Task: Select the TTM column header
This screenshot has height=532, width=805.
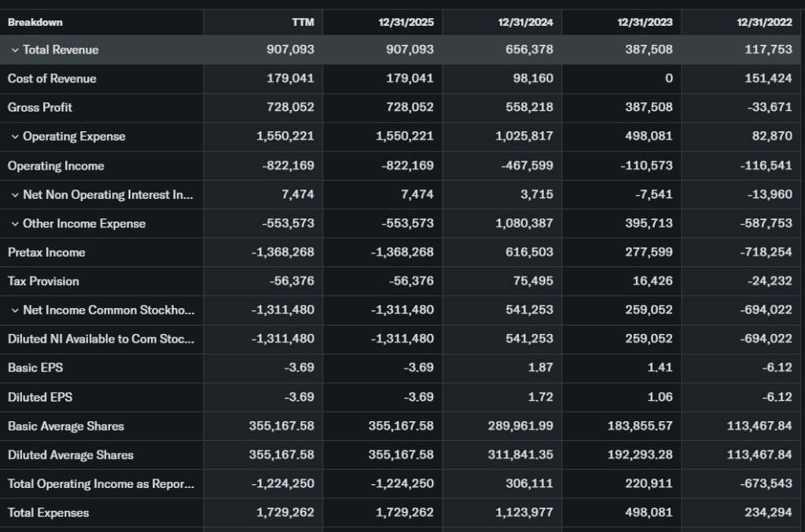Action: click(x=303, y=22)
